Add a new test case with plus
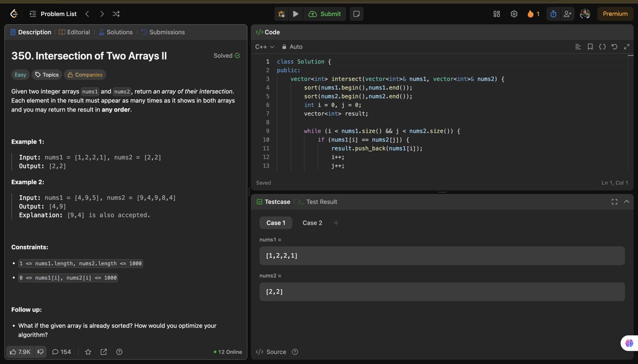638x364 pixels. (x=336, y=223)
